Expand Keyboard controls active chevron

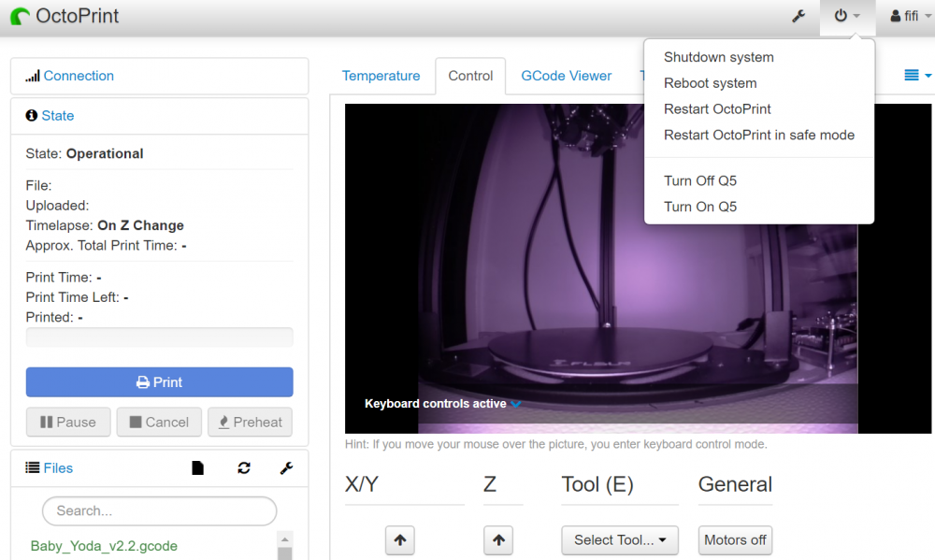click(516, 405)
